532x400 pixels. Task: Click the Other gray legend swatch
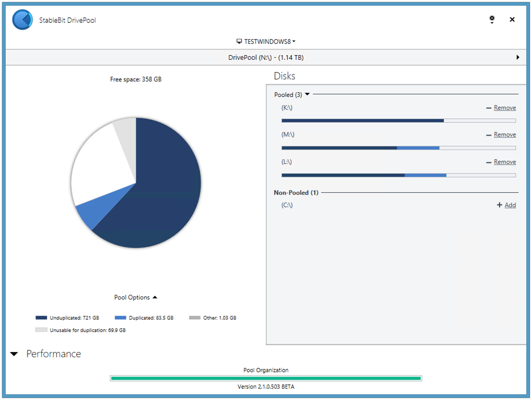click(195, 318)
